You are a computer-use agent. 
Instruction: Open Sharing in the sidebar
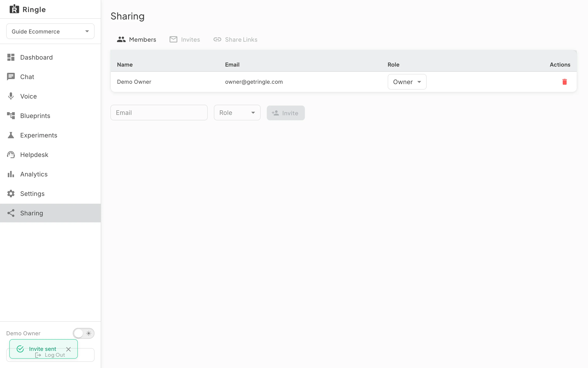pos(50,213)
